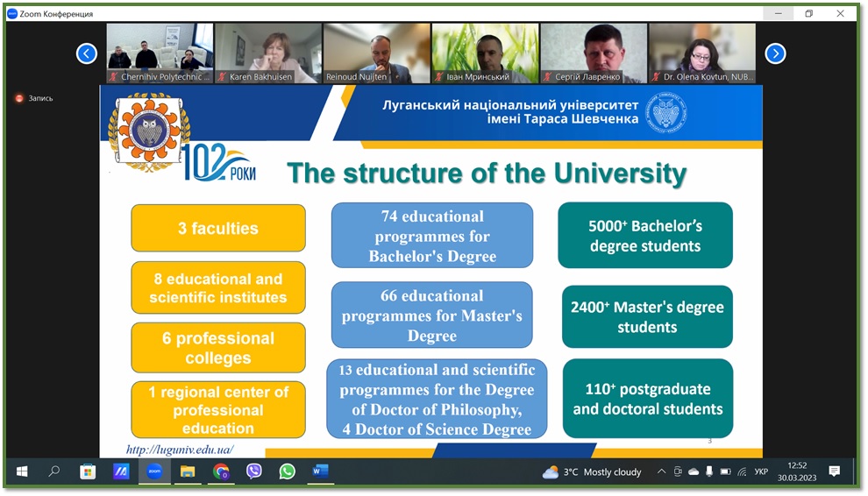
Task: Click the university name header text
Action: tap(509, 112)
